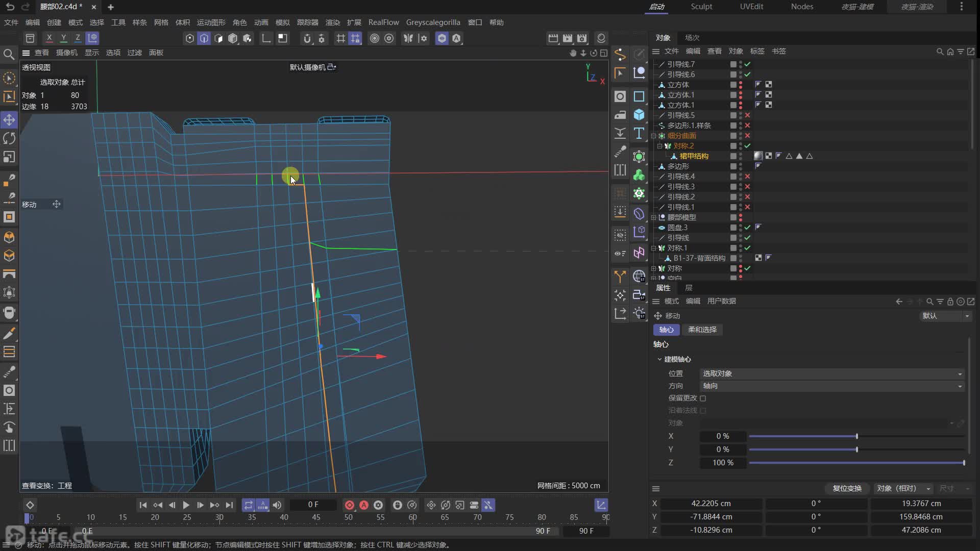Image resolution: width=980 pixels, height=551 pixels.
Task: Switch to 场次 tab
Action: pyautogui.click(x=692, y=38)
